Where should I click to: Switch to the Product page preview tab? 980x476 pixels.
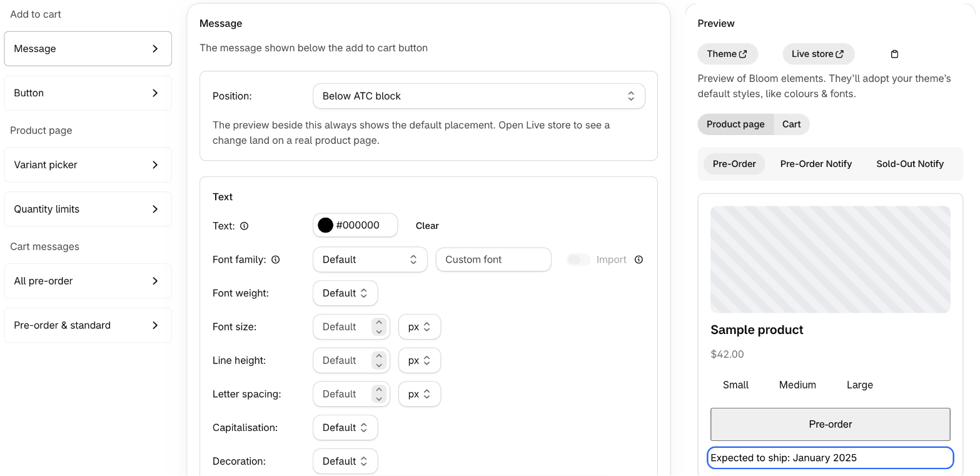(x=735, y=124)
